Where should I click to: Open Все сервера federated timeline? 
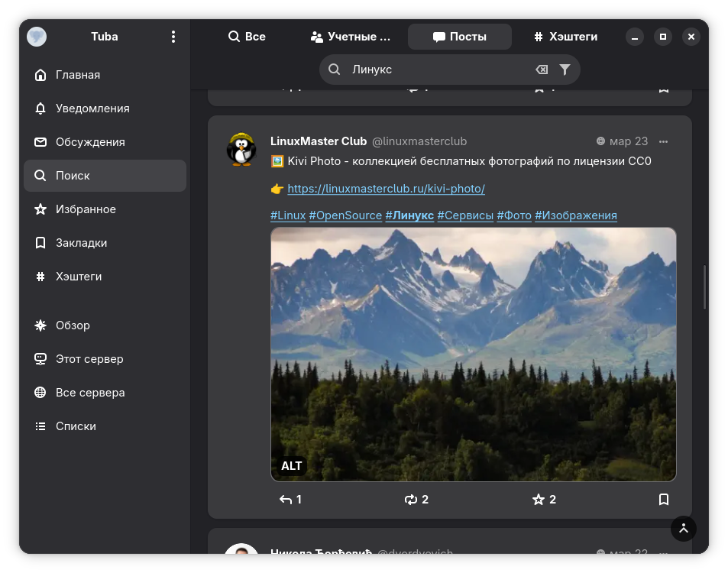tap(105, 393)
